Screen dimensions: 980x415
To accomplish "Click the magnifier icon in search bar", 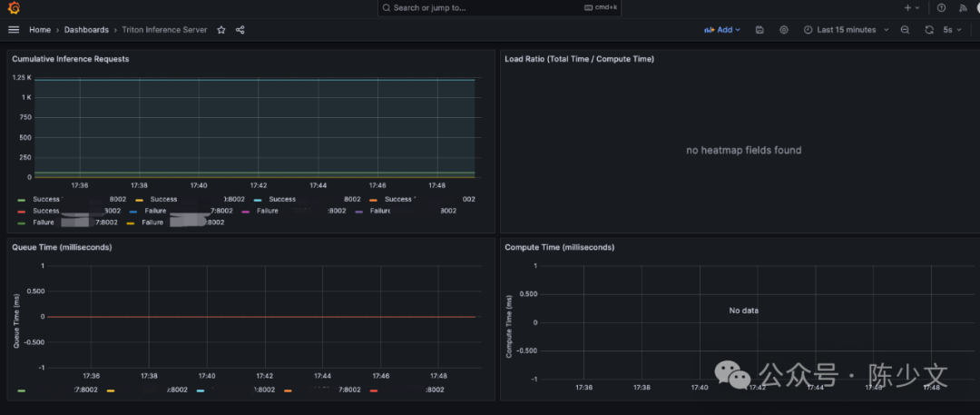I will tap(387, 8).
